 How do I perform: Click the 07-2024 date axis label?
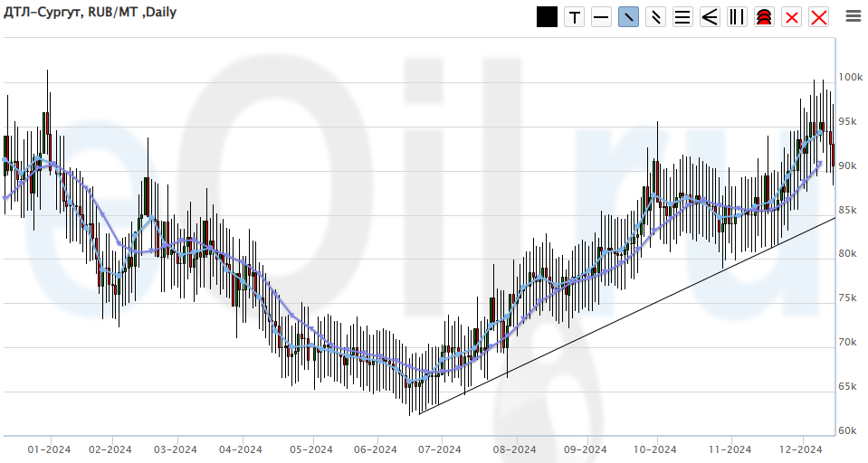(x=440, y=449)
